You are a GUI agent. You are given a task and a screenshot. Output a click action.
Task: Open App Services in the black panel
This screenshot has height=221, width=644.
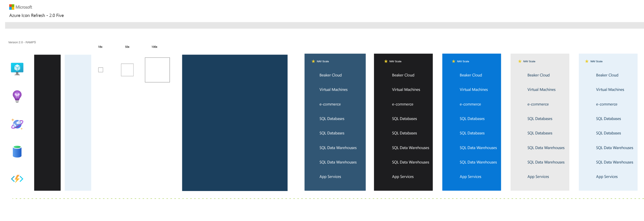[403, 177]
